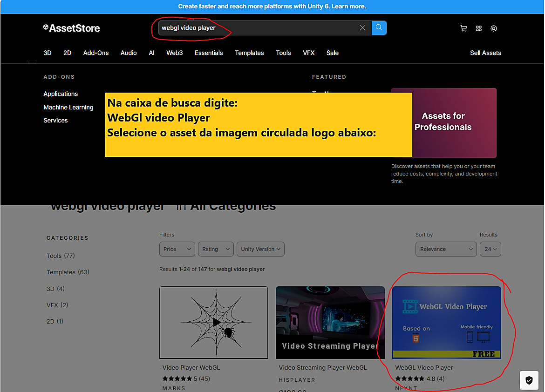The height and width of the screenshot is (392, 545).
Task: Open the Audio menu
Action: [129, 53]
